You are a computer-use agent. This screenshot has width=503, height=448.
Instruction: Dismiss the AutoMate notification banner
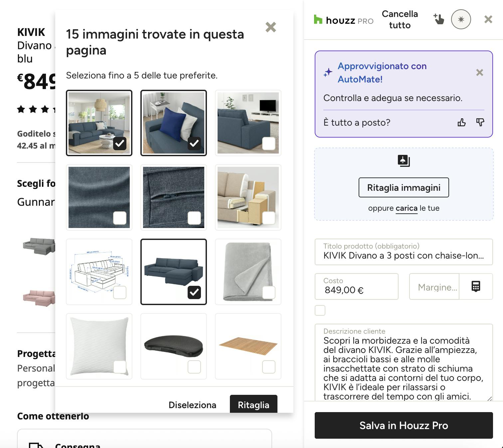479,72
